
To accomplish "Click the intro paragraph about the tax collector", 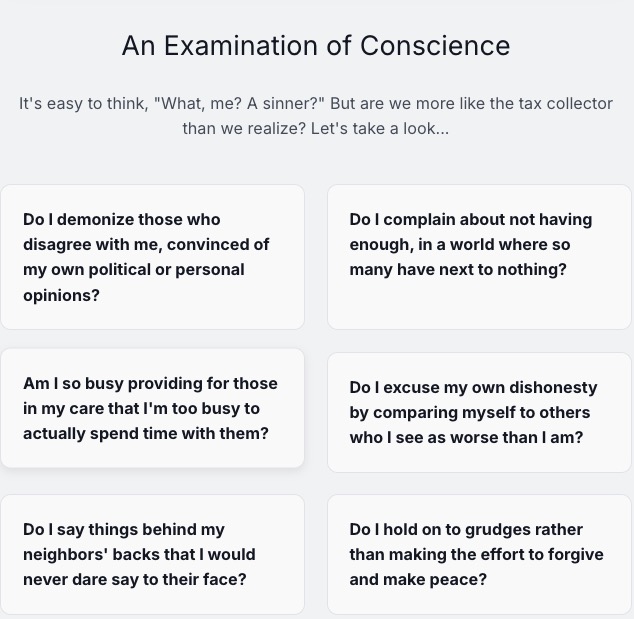I will coord(316,116).
